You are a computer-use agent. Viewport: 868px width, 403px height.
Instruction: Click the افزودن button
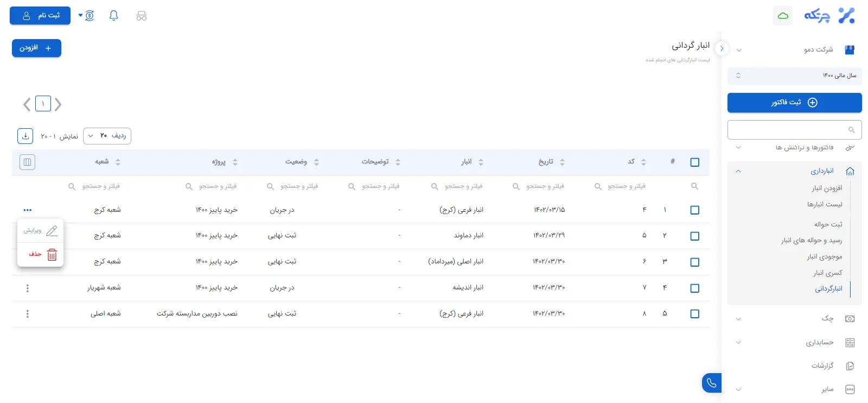pyautogui.click(x=36, y=48)
